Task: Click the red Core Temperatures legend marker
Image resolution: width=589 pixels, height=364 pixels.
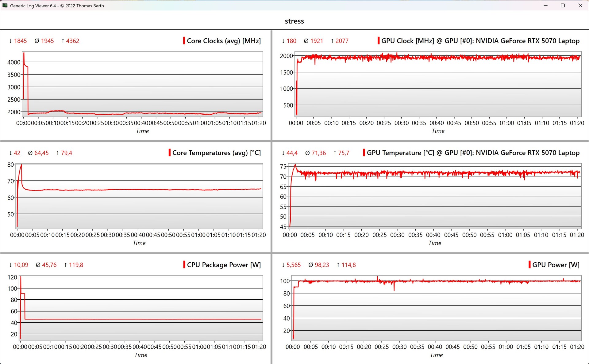Action: [169, 153]
